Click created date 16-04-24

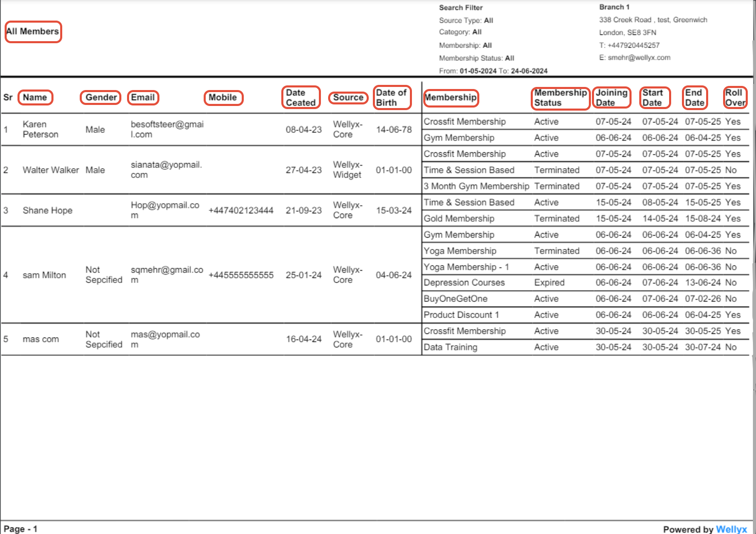(x=304, y=340)
